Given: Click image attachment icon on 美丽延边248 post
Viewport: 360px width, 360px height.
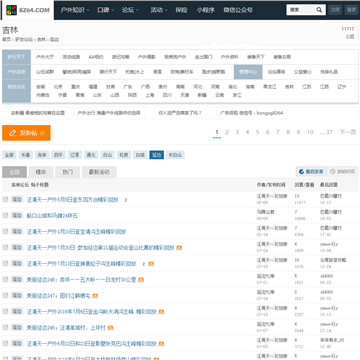Looking at the screenshot, I should [141, 280].
